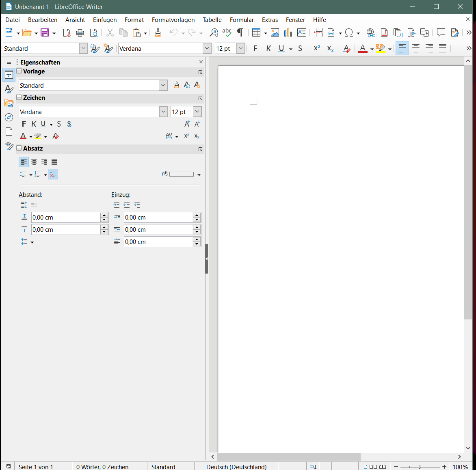476x470 pixels.
Task: Click the Deutsch (Deutschland) language status
Action: tap(236, 467)
